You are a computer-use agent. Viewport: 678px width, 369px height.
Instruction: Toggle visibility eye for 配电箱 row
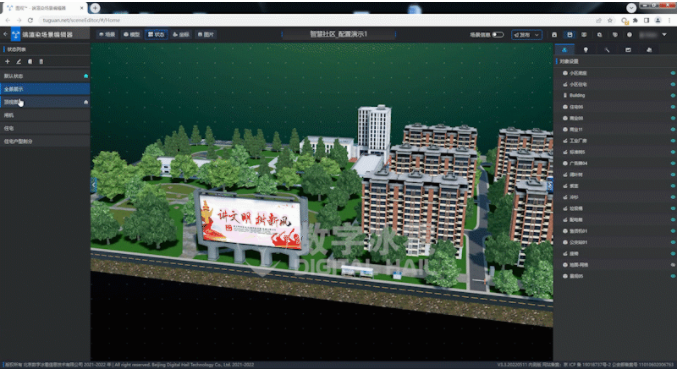[673, 219]
